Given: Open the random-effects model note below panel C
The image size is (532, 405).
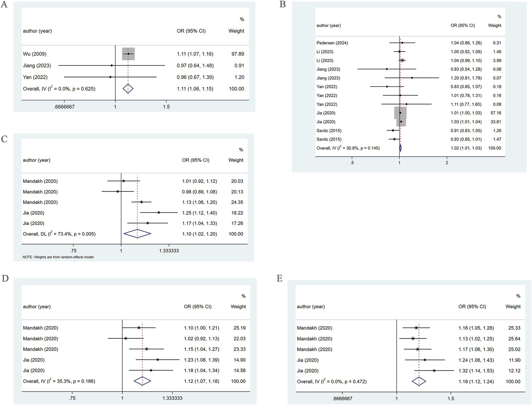Looking at the screenshot, I should (x=58, y=257).
